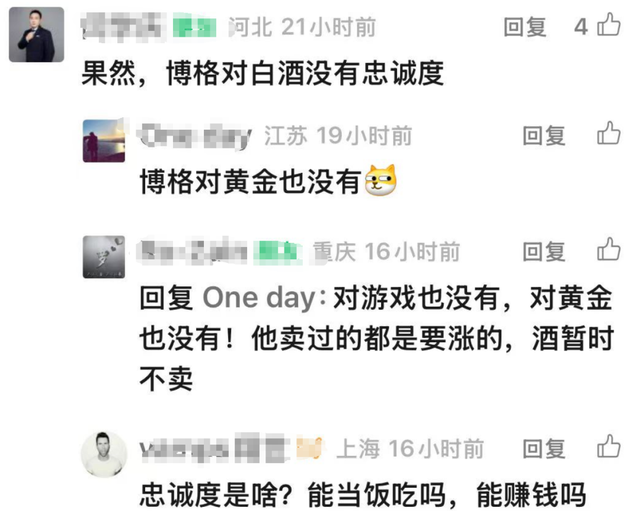Viewport: 640px width, 511px height.
Task: Open blurred username of Hebei commenter
Action: (x=123, y=27)
